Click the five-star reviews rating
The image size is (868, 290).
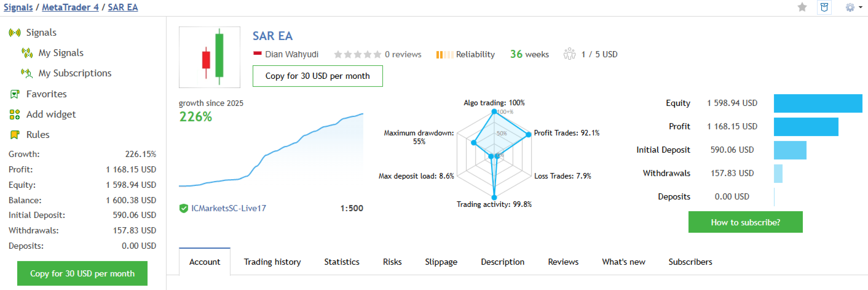[x=357, y=54]
